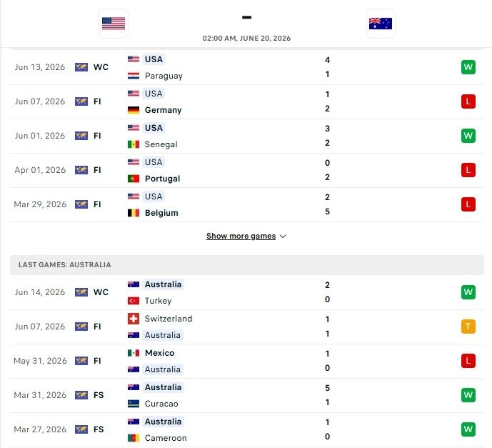This screenshot has width=492, height=448.
Task: Click the Australia flag in the match header
Action: click(x=381, y=24)
